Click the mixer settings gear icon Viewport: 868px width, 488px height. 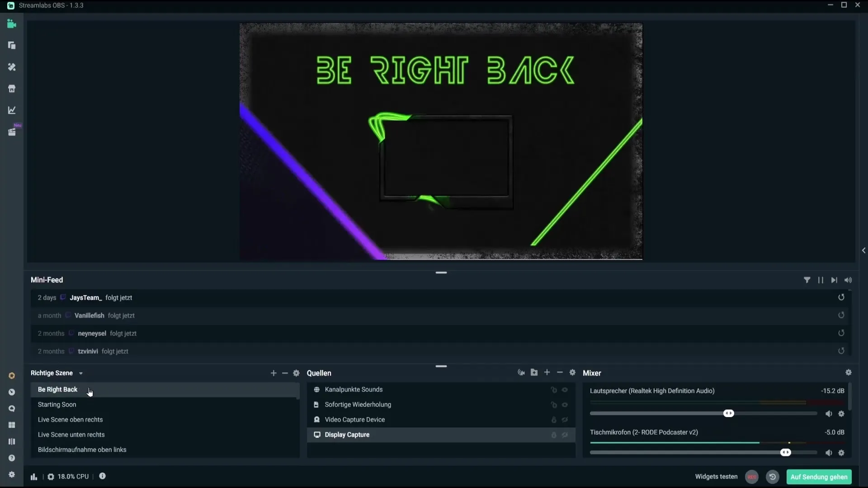click(x=849, y=372)
